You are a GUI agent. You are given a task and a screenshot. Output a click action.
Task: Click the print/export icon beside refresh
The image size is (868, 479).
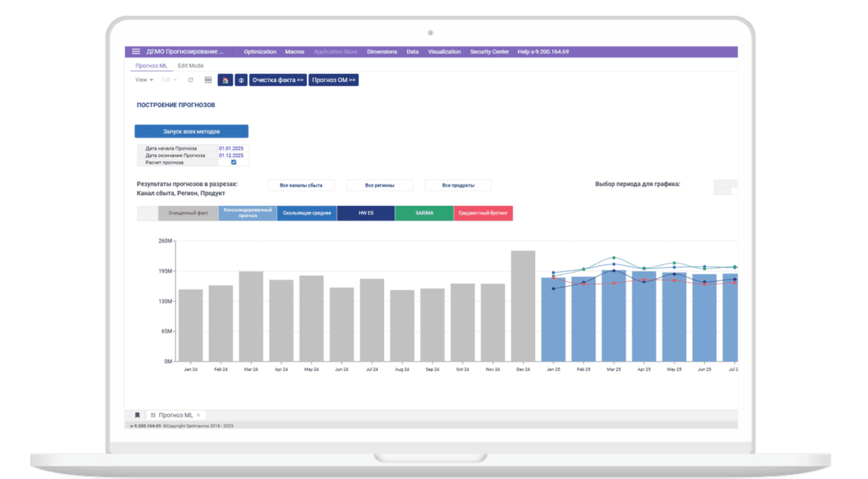(207, 80)
